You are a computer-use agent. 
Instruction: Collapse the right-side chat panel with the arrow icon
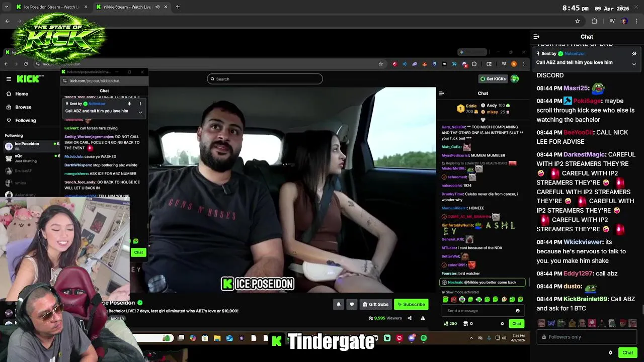(x=536, y=37)
